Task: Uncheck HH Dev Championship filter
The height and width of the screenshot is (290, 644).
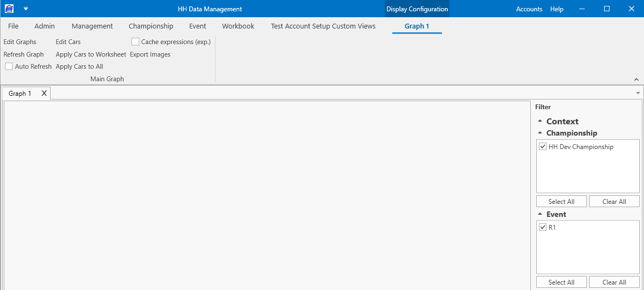Action: (x=543, y=147)
